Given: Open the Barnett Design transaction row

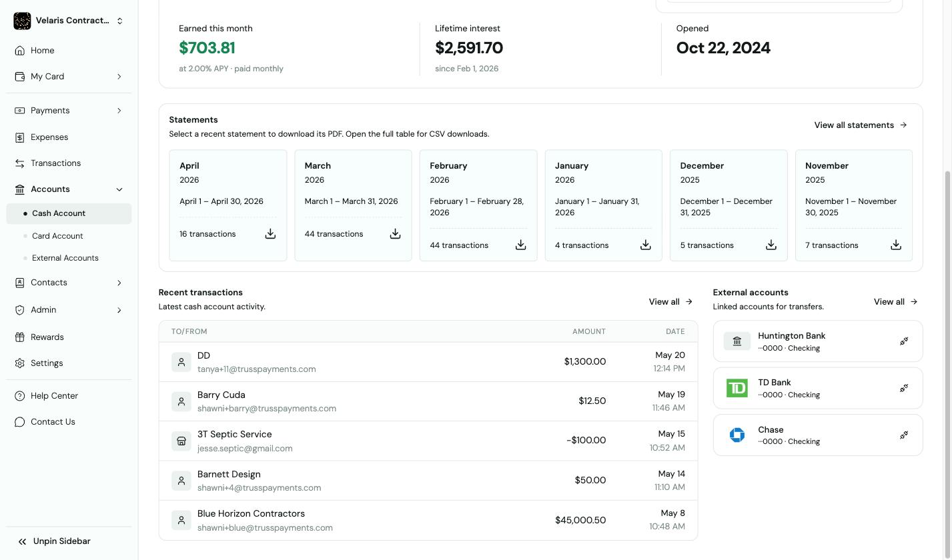Looking at the screenshot, I should 428,481.
